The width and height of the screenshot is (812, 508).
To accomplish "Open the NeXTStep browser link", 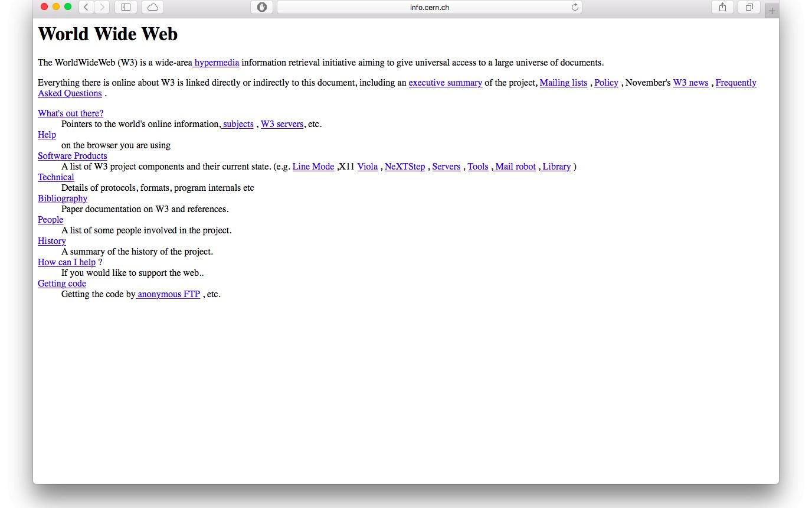I will (404, 167).
